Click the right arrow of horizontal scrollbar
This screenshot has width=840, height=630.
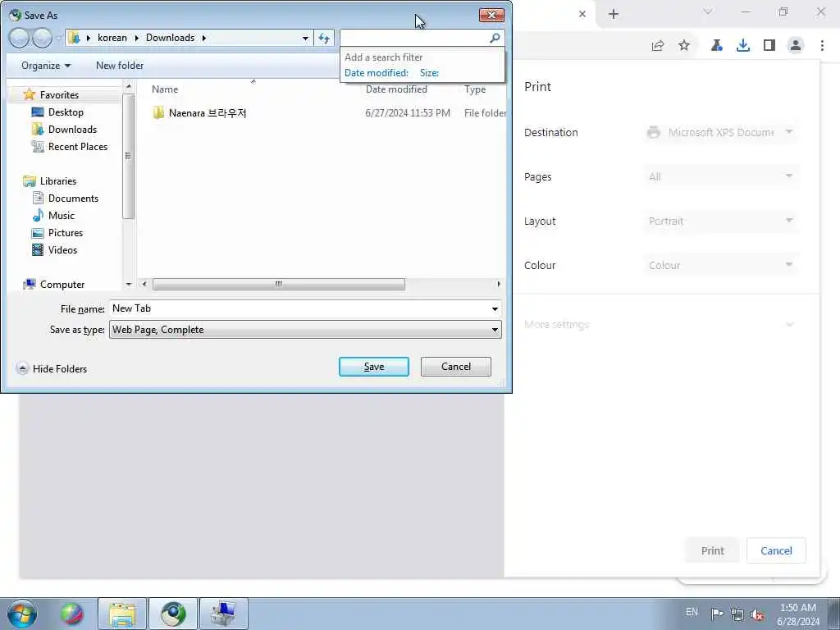click(499, 284)
